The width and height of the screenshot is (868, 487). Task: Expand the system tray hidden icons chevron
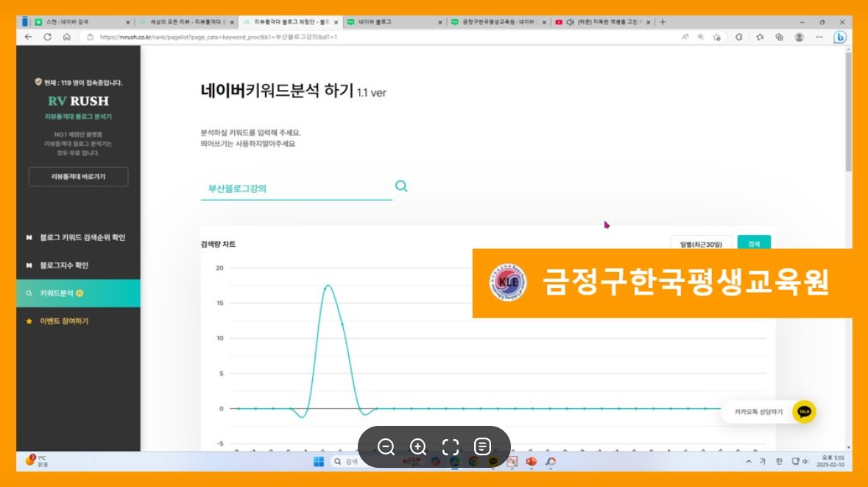pyautogui.click(x=749, y=461)
